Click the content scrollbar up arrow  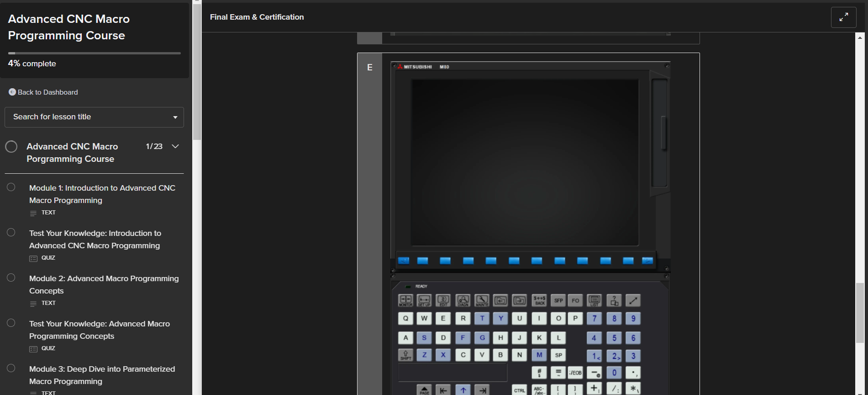[860, 37]
